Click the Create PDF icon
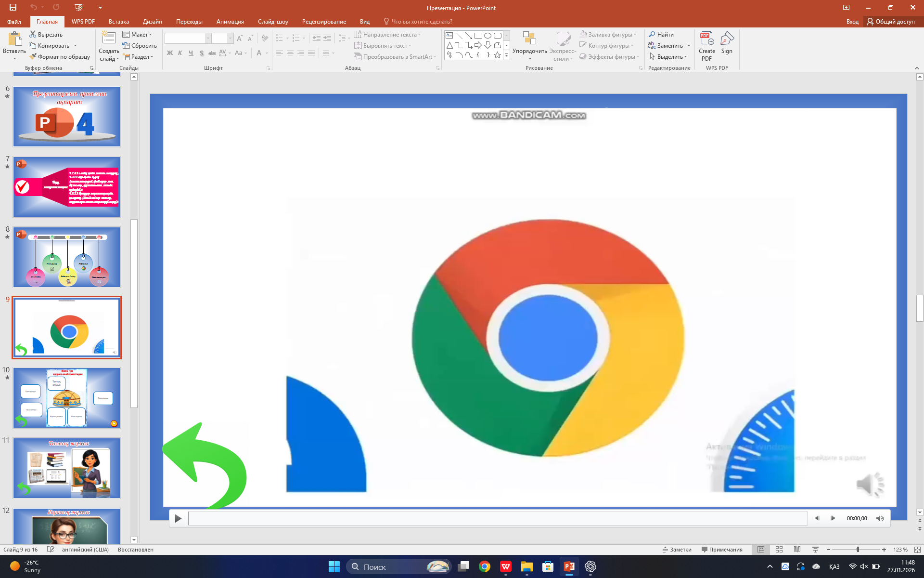The width and height of the screenshot is (924, 578). tap(707, 39)
